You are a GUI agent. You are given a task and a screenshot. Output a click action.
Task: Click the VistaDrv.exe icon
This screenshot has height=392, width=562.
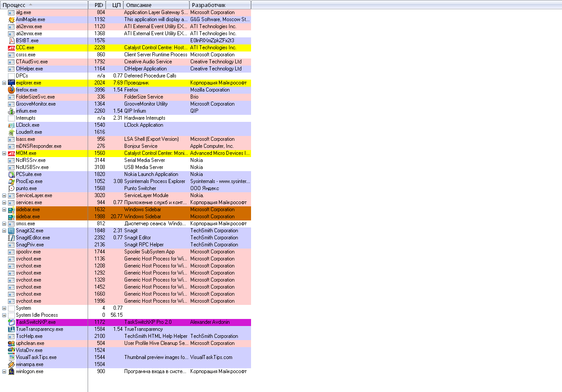(x=11, y=350)
